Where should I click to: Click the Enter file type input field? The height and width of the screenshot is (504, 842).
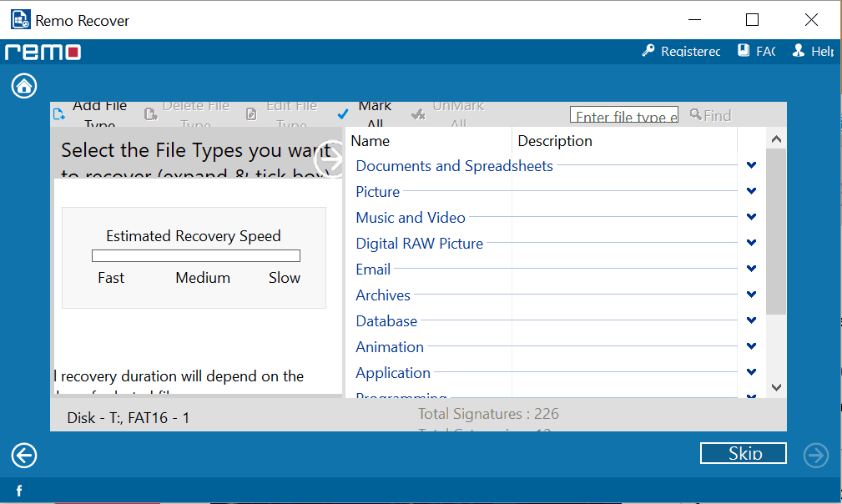(x=624, y=115)
